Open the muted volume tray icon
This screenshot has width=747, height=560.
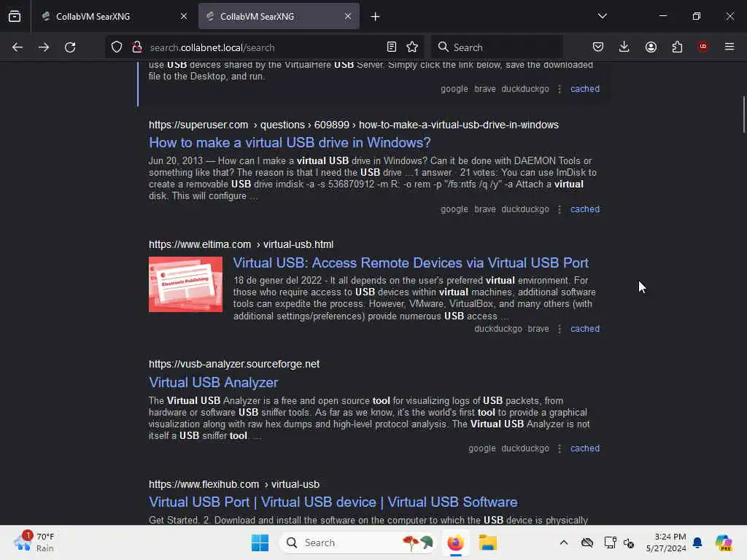(x=629, y=542)
